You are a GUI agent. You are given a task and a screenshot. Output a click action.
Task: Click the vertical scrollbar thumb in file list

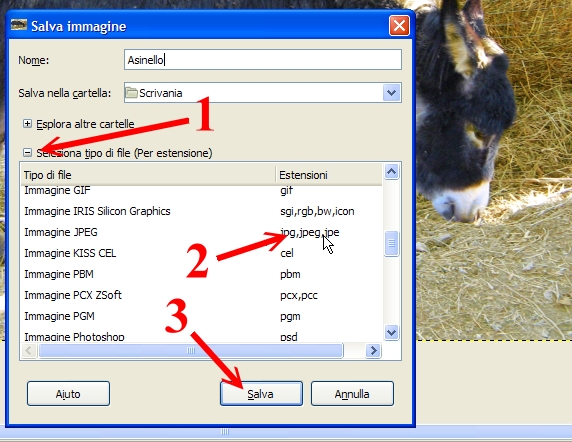coord(391,243)
